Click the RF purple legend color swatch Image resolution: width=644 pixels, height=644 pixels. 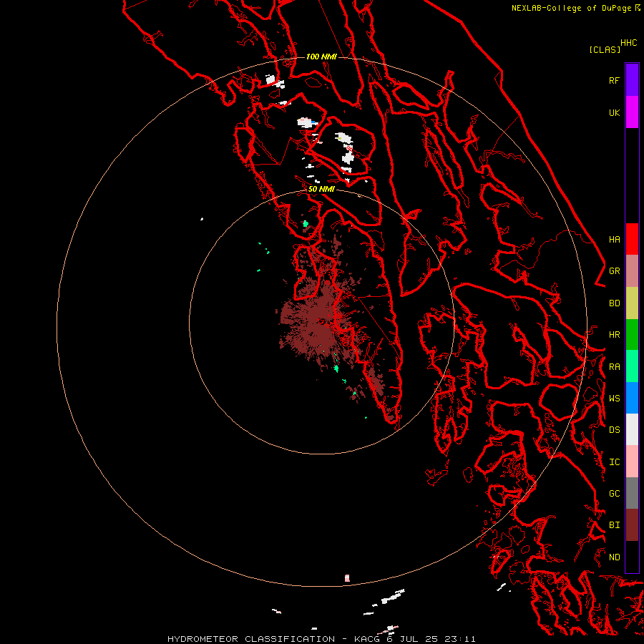(x=632, y=80)
